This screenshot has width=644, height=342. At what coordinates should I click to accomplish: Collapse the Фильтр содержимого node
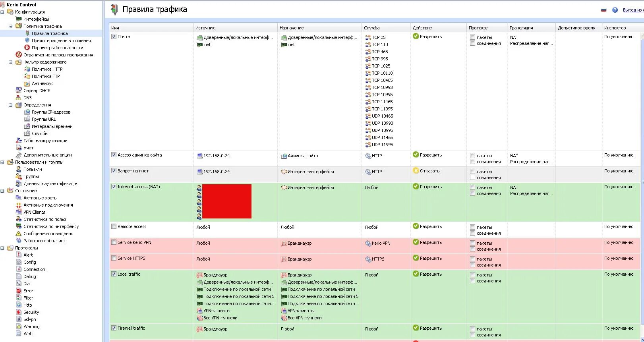tap(11, 62)
